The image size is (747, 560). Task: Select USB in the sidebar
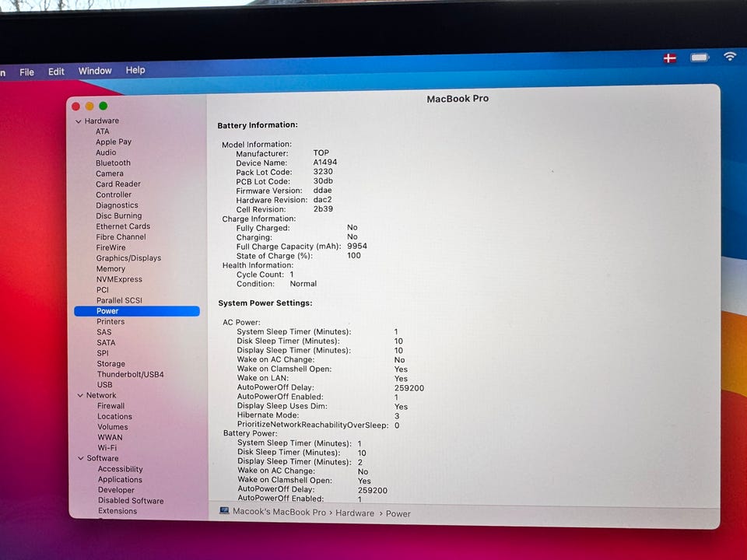click(105, 385)
